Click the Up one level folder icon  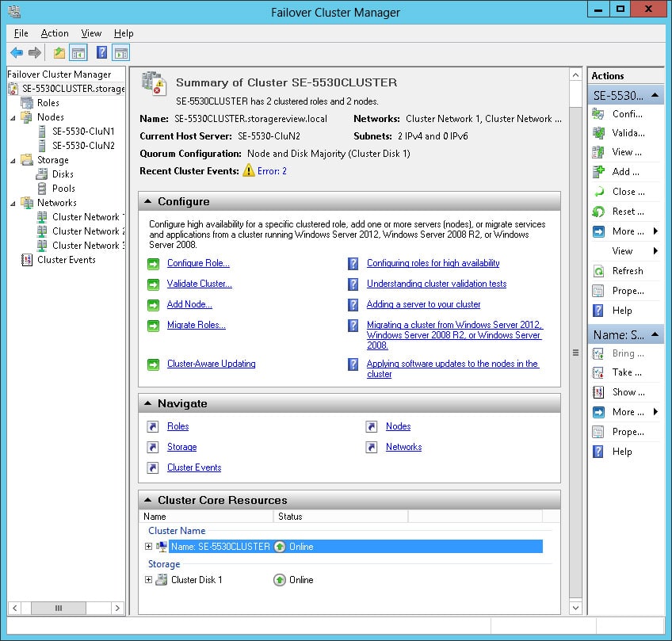(x=59, y=53)
